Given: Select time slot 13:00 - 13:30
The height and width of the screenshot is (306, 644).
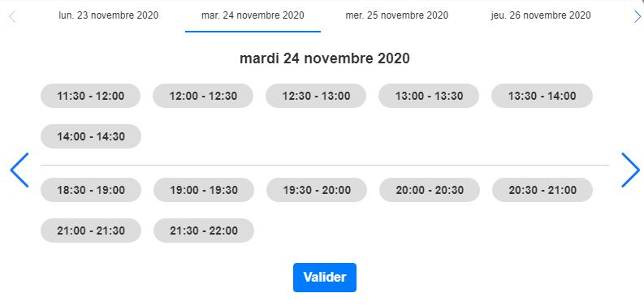Looking at the screenshot, I should click(429, 96).
